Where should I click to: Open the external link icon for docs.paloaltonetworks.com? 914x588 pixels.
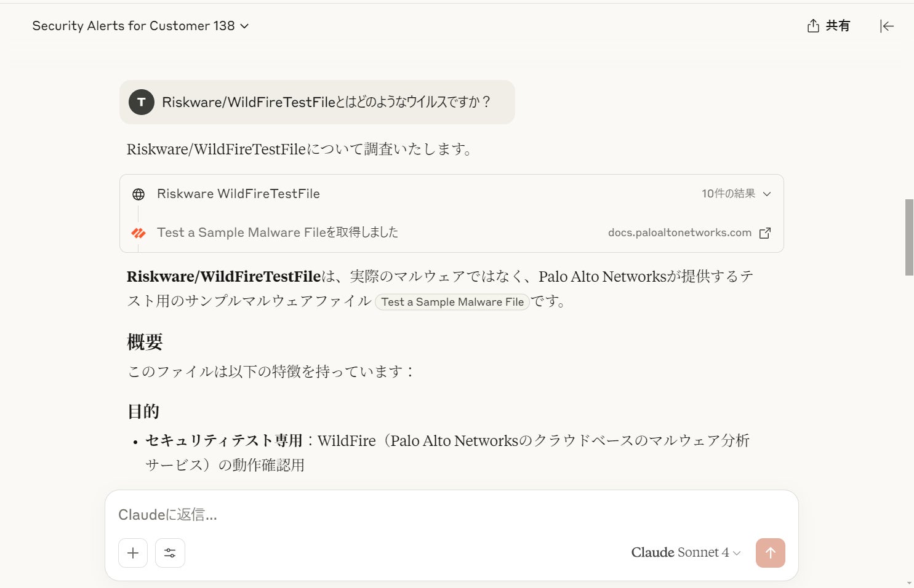[765, 233]
